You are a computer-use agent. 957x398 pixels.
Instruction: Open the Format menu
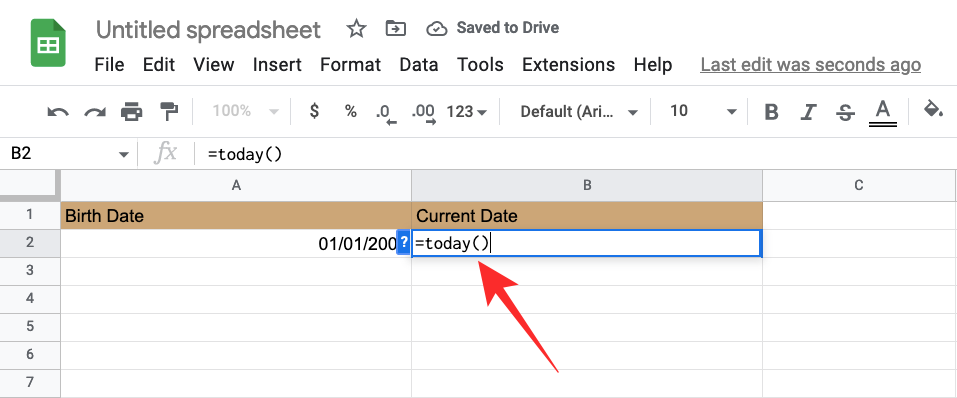(350, 65)
